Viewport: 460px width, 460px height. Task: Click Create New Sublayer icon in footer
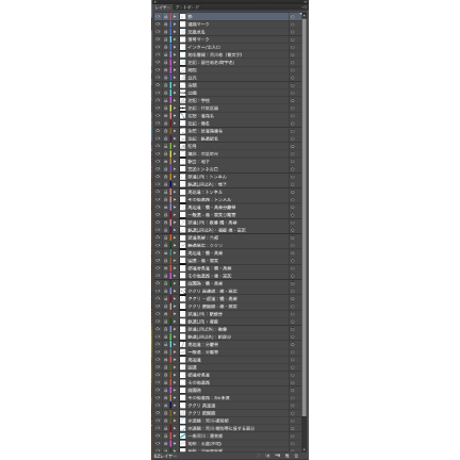tap(277, 455)
